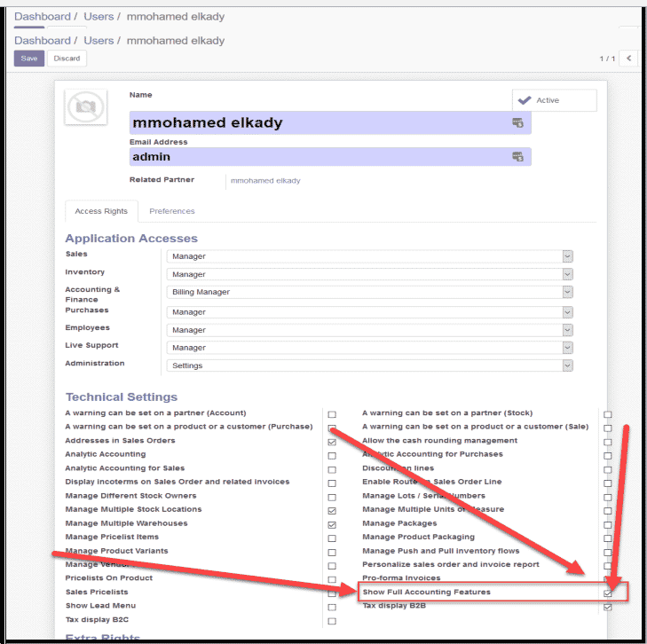
Task: Open the Dashboard breadcrumb in top row
Action: pos(43,17)
